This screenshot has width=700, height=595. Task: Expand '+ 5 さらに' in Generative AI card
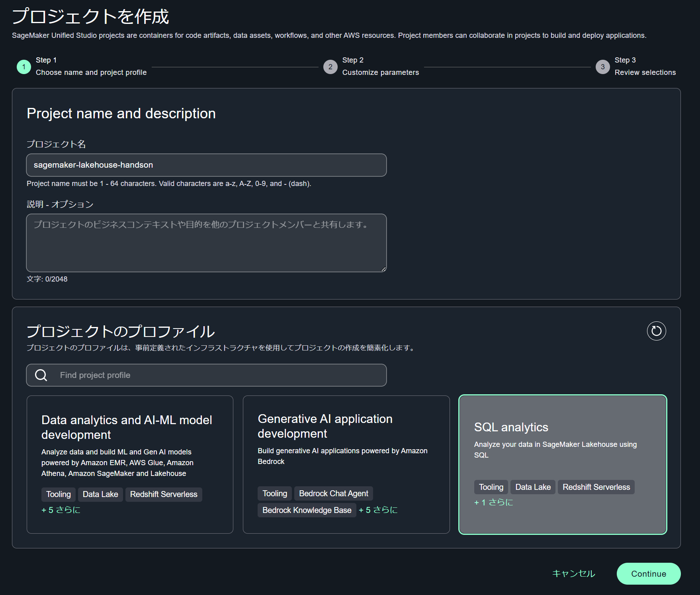[378, 510]
